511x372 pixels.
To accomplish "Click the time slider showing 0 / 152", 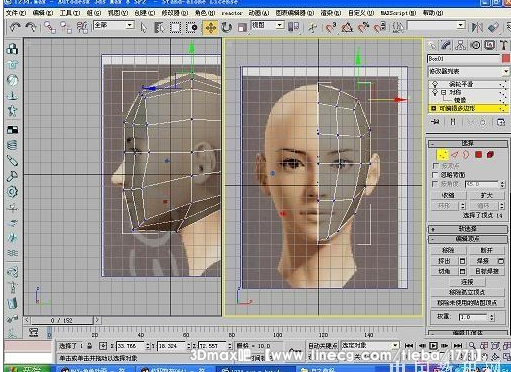I will [61, 320].
